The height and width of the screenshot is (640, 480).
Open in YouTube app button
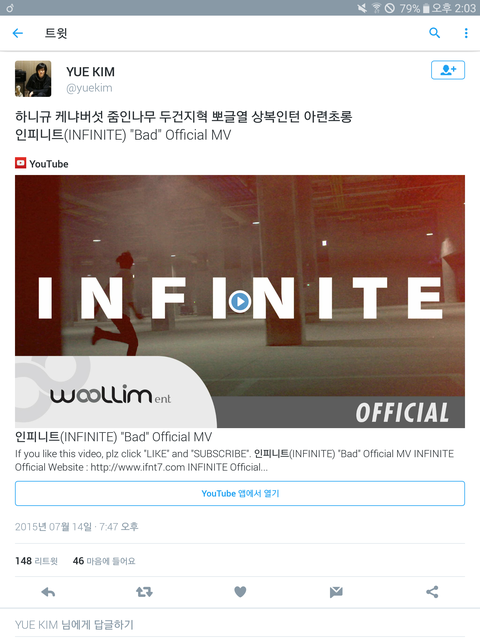(x=240, y=493)
